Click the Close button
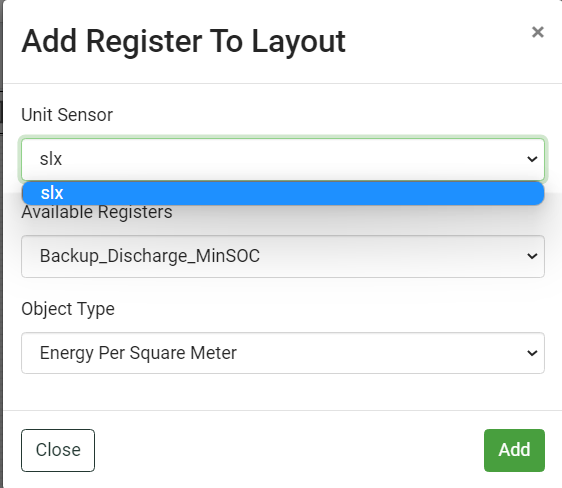The height and width of the screenshot is (488, 562). tap(58, 450)
